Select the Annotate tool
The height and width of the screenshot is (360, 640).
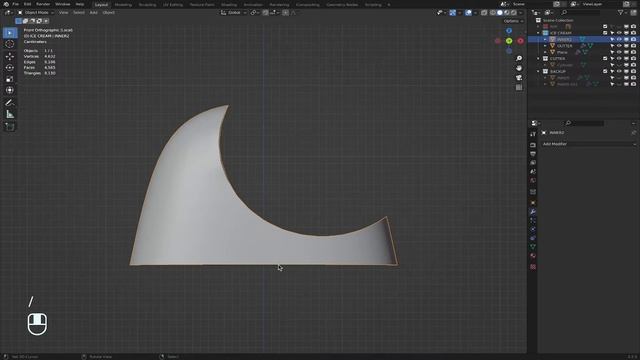coord(10,103)
